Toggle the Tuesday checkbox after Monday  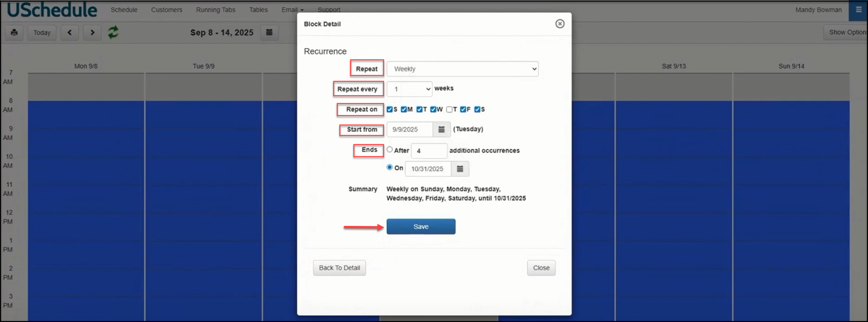(x=419, y=110)
